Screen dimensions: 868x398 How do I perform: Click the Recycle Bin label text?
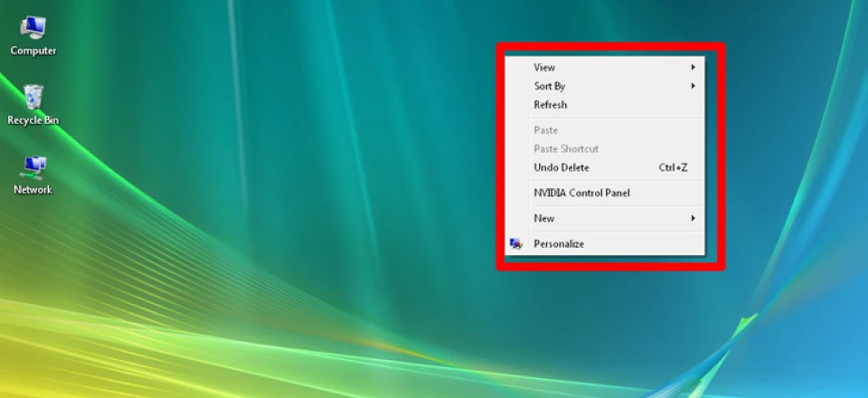click(x=33, y=120)
